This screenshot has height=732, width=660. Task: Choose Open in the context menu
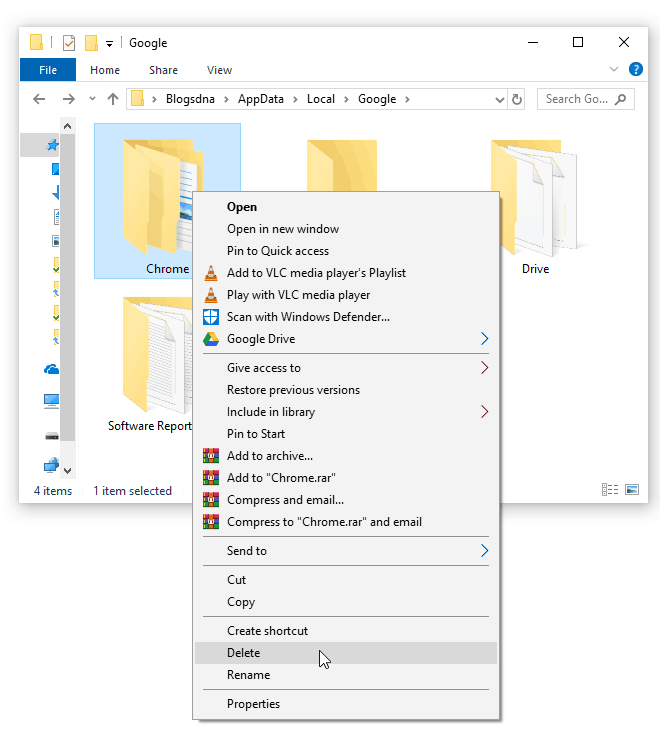pyautogui.click(x=346, y=207)
